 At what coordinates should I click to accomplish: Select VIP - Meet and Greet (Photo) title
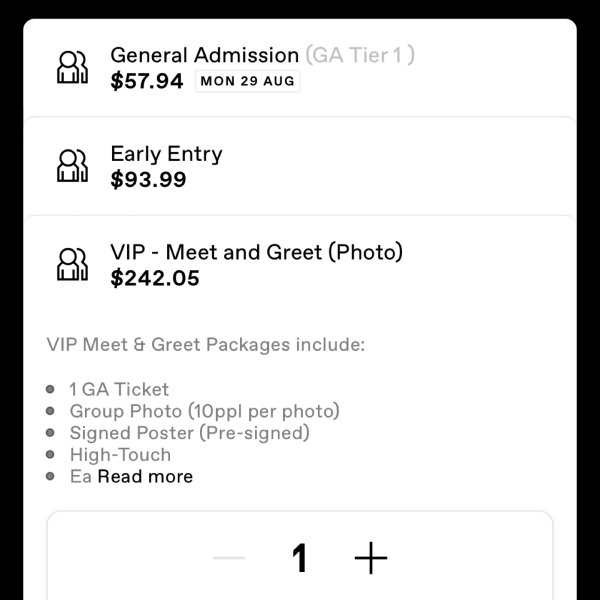point(256,253)
